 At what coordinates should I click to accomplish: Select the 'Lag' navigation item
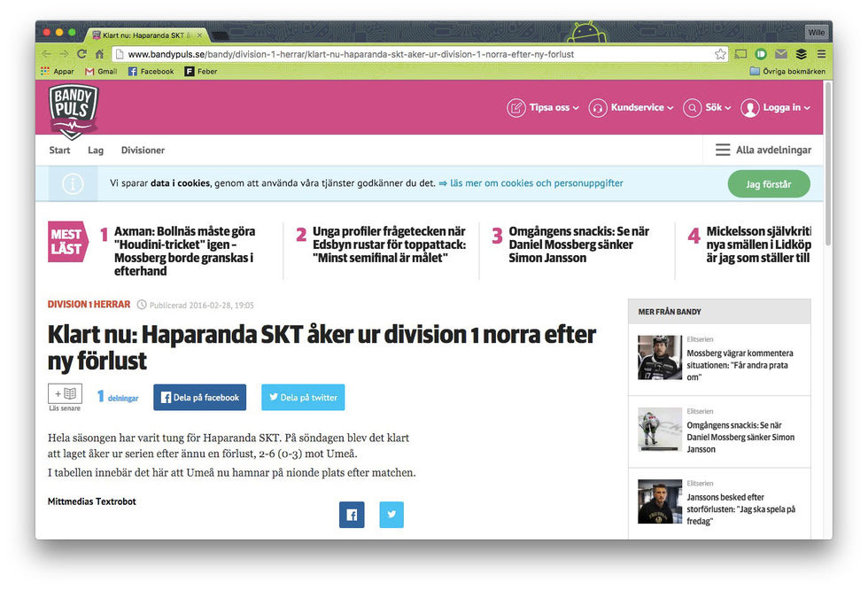[x=96, y=151]
